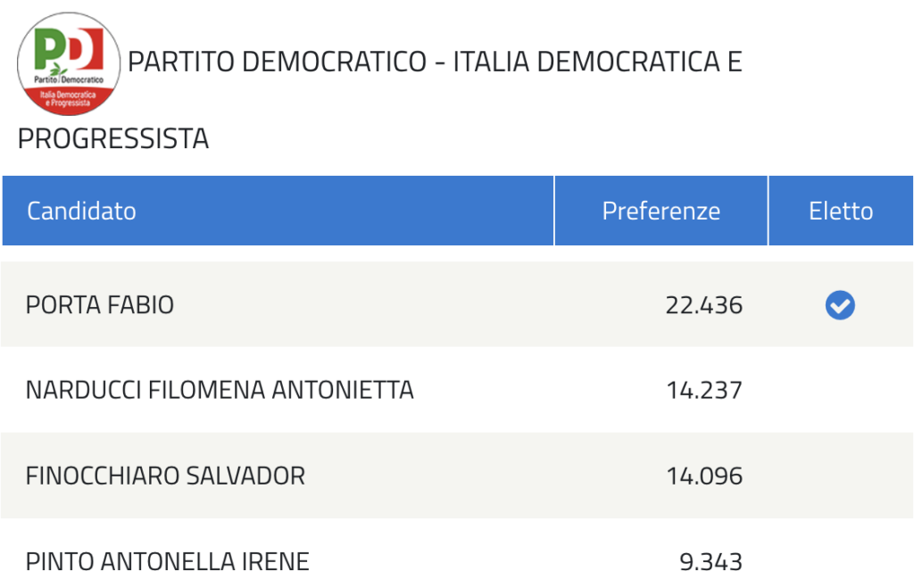Click the PARTITO DEMOCRATICO list title text
914x588 pixels.
tap(278, 62)
